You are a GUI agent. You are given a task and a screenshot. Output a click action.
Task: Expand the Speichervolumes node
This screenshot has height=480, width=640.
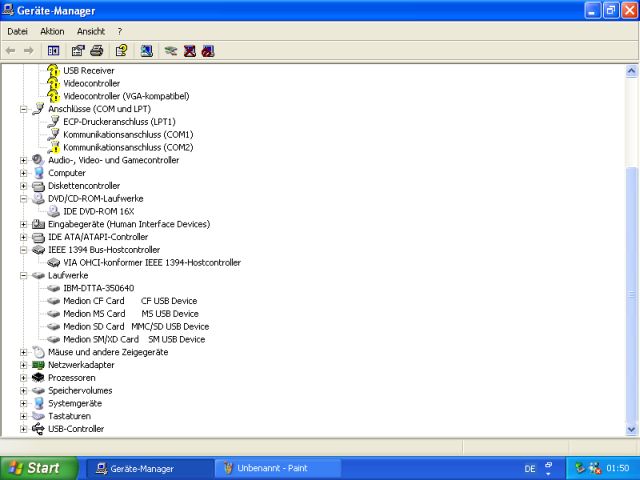tap(24, 391)
